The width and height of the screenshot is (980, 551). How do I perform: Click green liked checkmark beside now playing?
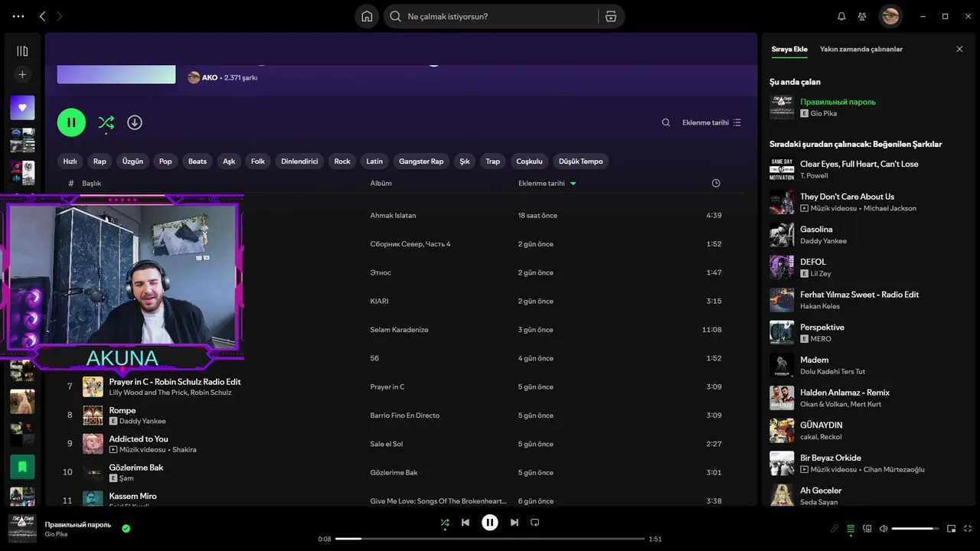(126, 528)
